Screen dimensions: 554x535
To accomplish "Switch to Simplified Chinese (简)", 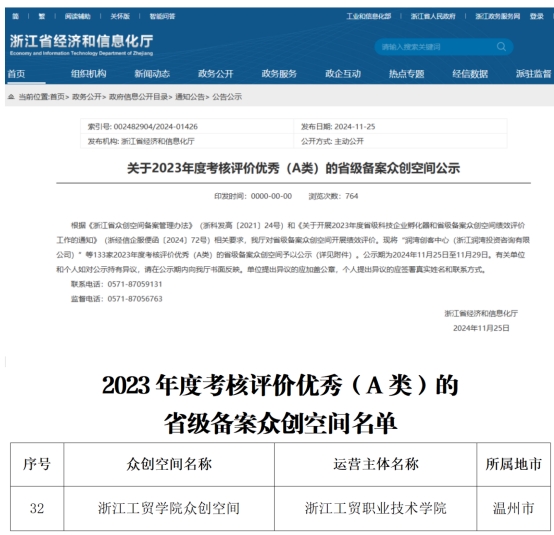I will 16,16.
